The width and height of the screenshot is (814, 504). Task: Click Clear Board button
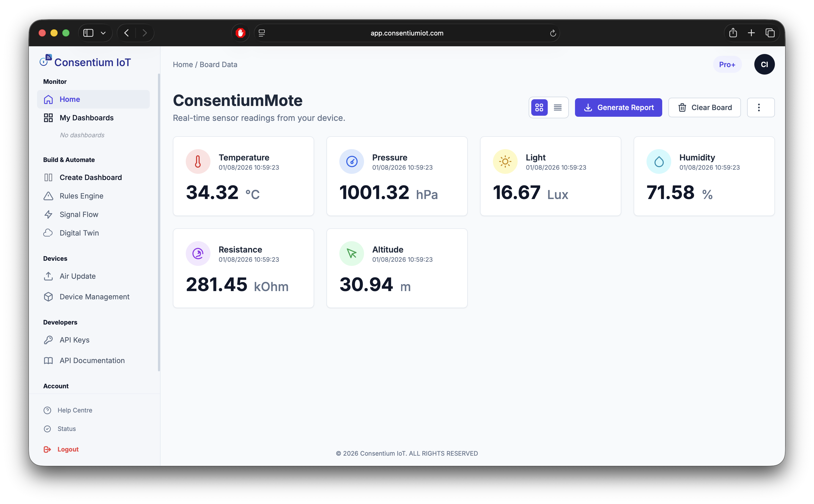click(x=704, y=107)
